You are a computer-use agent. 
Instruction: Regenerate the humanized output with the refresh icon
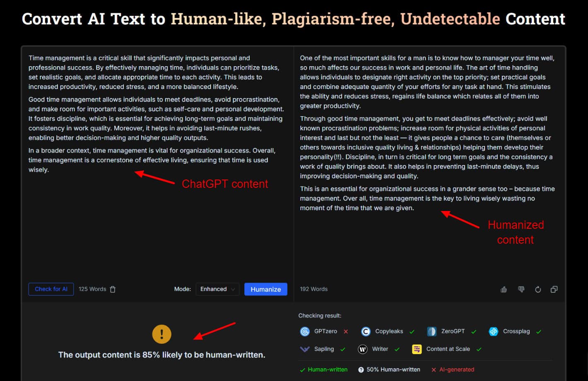[x=538, y=289]
